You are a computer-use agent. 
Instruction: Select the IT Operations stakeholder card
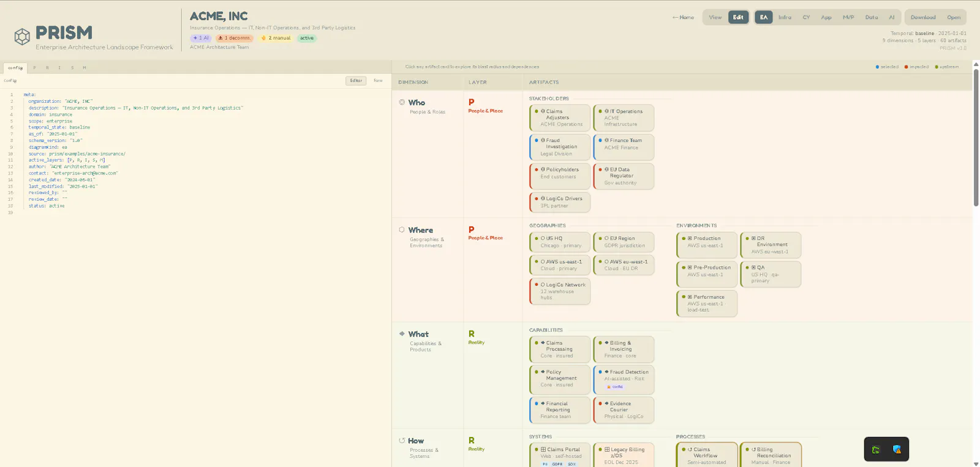coord(624,118)
